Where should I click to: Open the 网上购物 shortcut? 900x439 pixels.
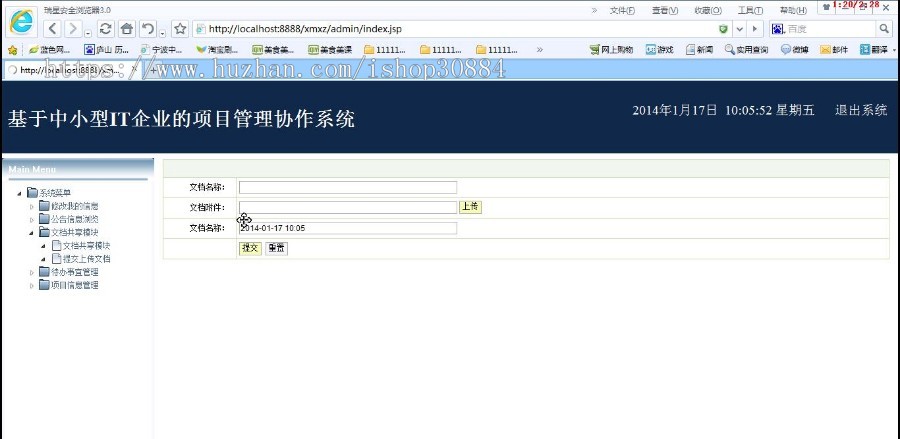point(611,50)
